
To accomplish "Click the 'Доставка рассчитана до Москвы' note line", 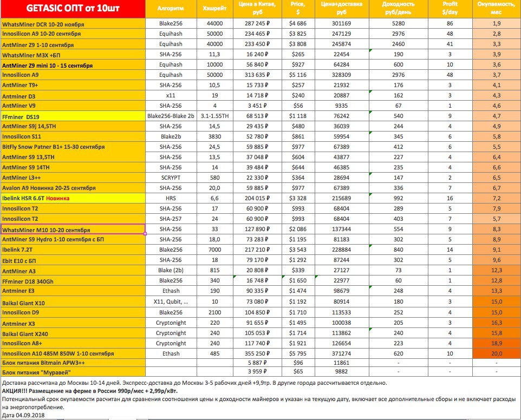I will tap(194, 383).
